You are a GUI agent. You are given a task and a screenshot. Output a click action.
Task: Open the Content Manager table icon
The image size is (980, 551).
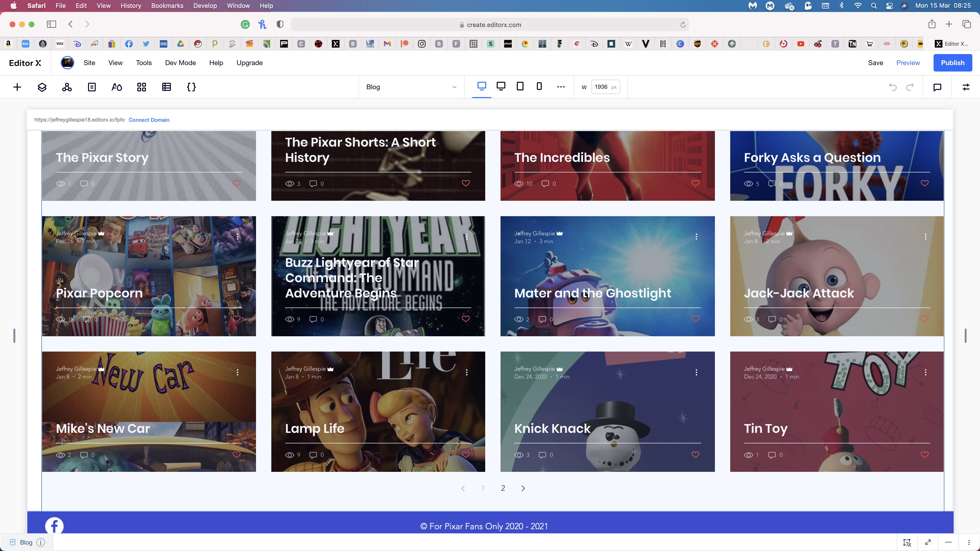pyautogui.click(x=166, y=87)
